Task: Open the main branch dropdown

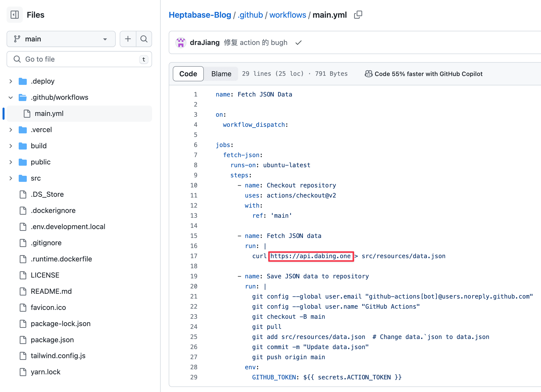Action: [x=61, y=39]
